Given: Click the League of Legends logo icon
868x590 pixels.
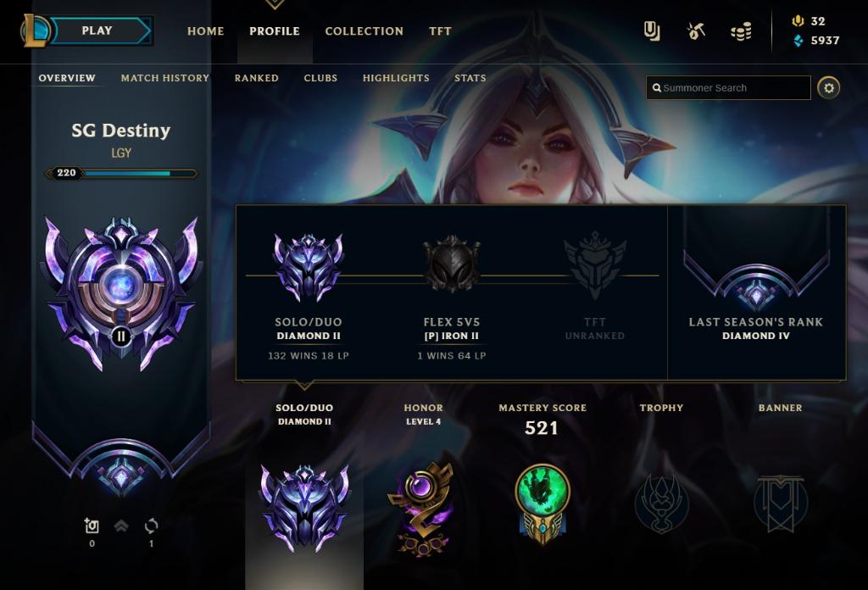Looking at the screenshot, I should pos(34,31).
